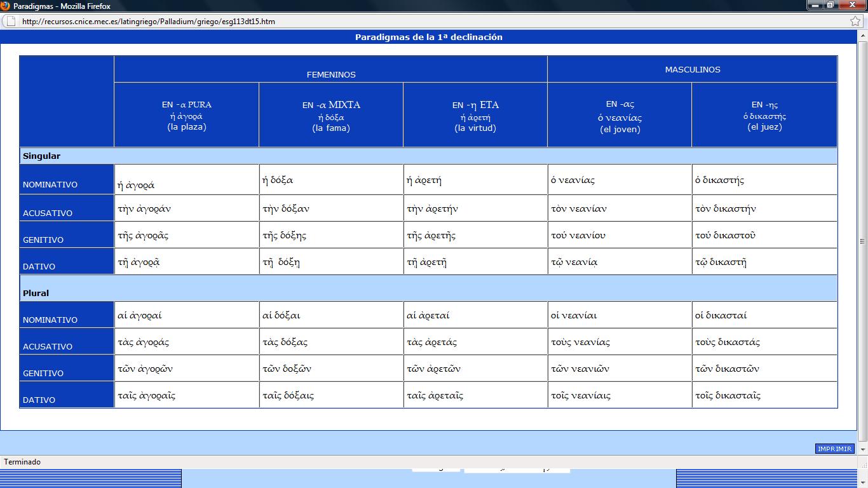Click the 'EN -η ETA' header cell
The image size is (868, 488).
coord(475,115)
